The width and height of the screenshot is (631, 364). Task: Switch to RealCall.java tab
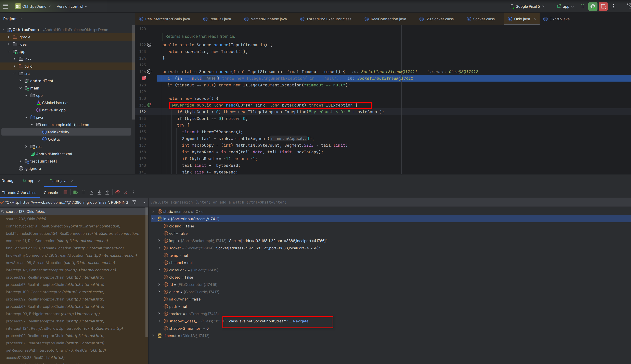pos(217,19)
